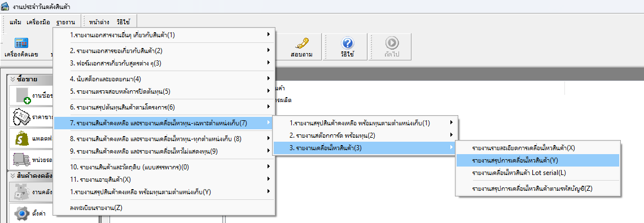The height and width of the screenshot is (223, 644).
Task: Choose รายงานเคลื่อนไหวสินค้า Lot serial(L)
Action: click(538, 173)
